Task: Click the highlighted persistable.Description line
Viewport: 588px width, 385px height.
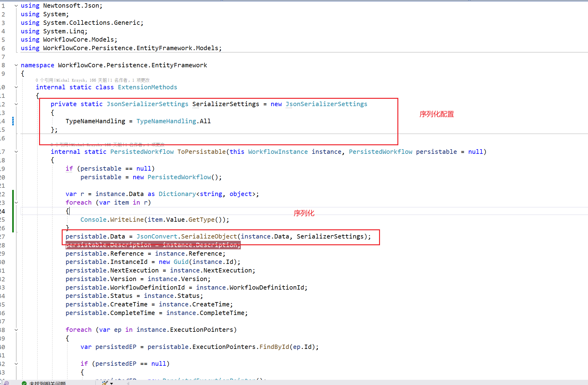Action: click(x=153, y=245)
